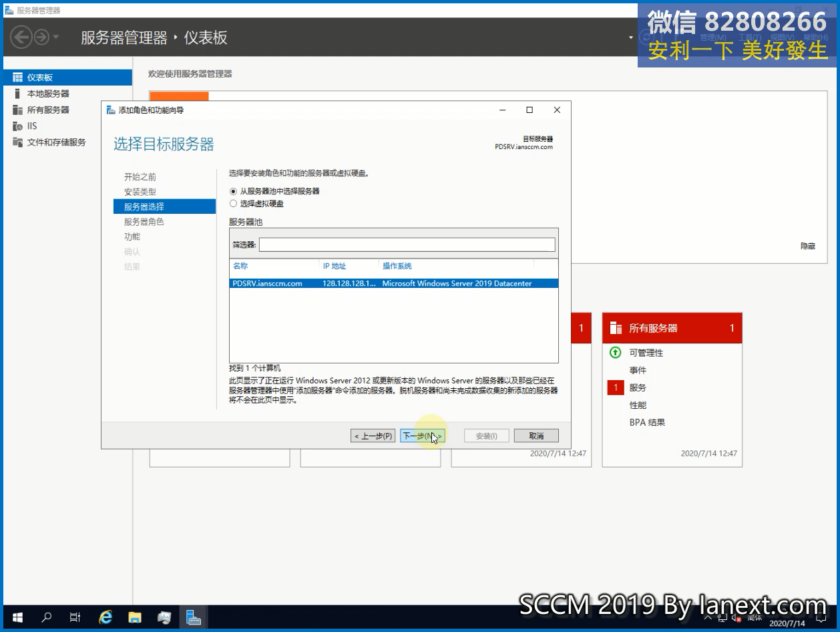Sort the server pool by 名称 column
The width and height of the screenshot is (840, 632).
point(240,266)
